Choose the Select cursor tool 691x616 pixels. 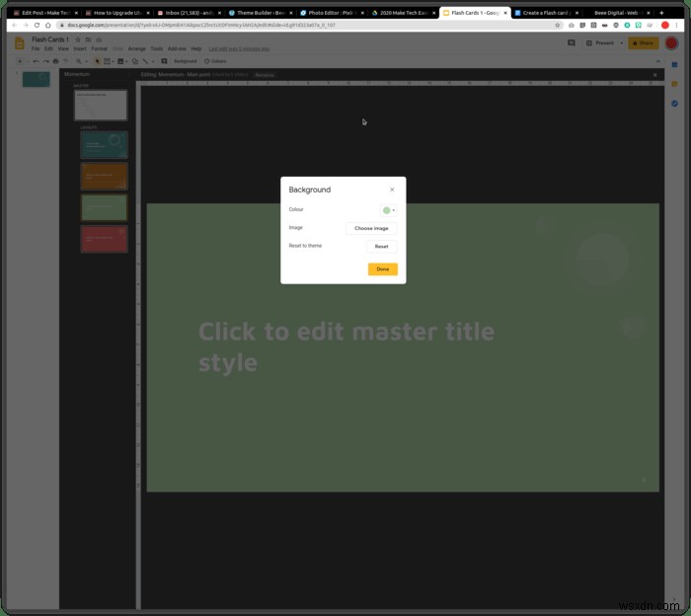(98, 61)
